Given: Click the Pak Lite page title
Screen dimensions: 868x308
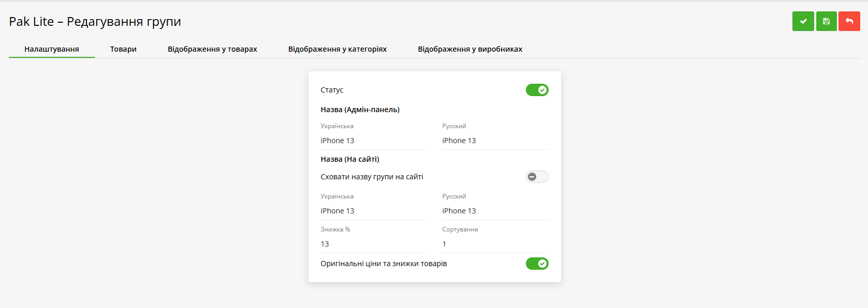Looking at the screenshot, I should (x=94, y=22).
